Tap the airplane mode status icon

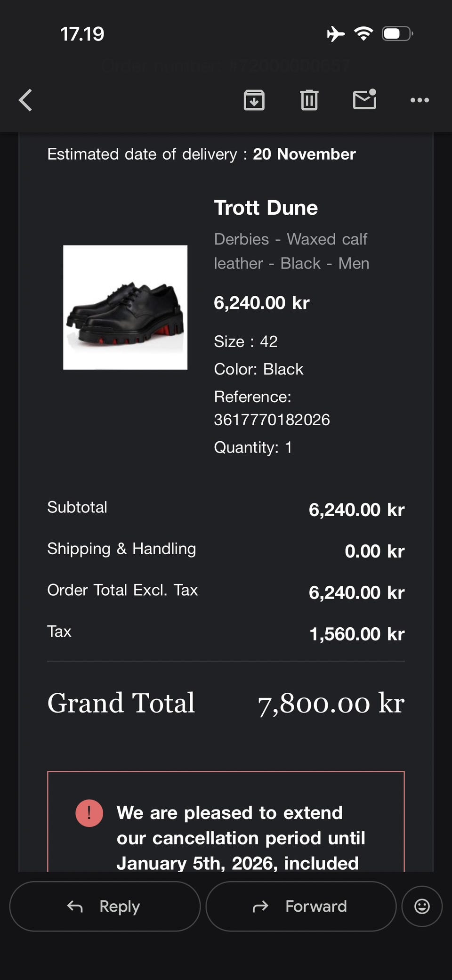point(336,34)
